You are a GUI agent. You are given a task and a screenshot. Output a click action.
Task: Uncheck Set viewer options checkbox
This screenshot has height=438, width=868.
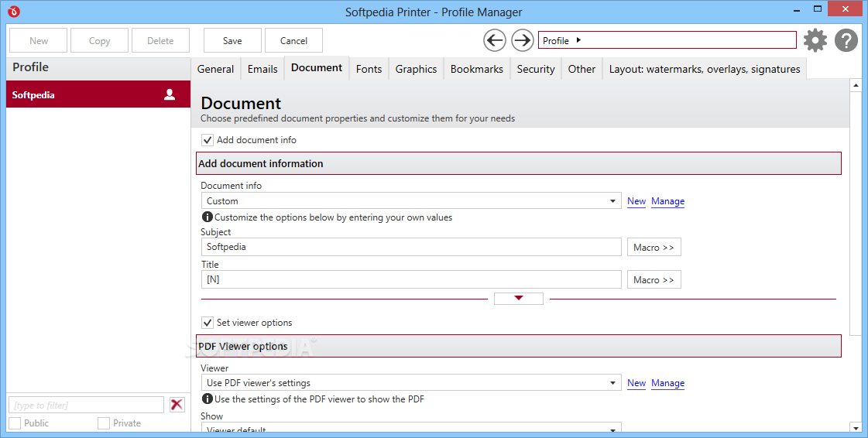click(x=208, y=323)
